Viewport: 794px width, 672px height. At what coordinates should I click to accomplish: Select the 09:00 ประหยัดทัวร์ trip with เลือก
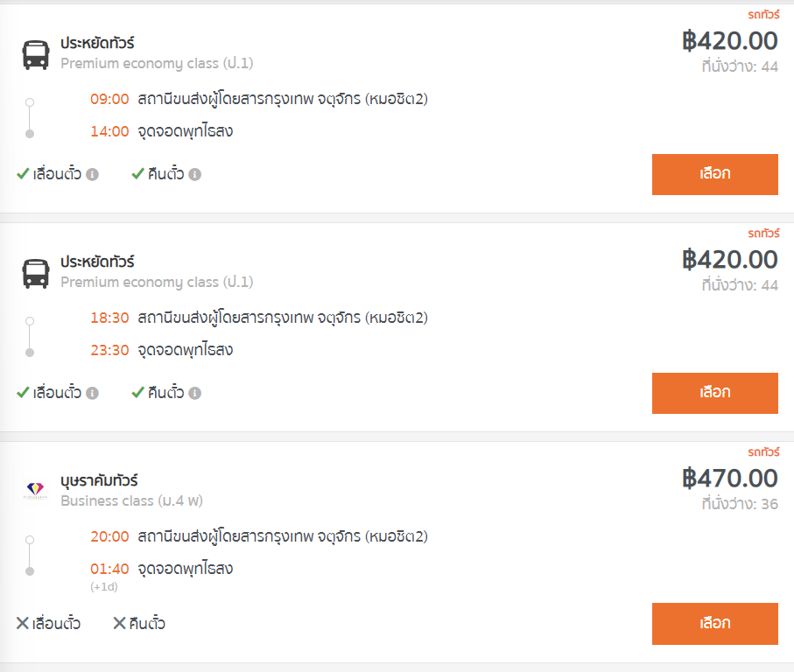click(714, 174)
